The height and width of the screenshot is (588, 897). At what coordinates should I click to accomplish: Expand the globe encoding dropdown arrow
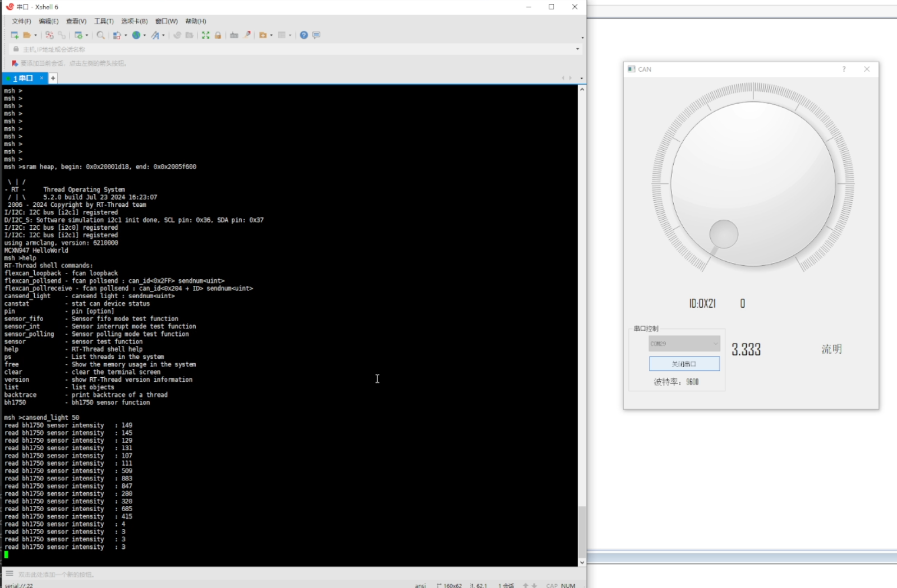click(144, 35)
